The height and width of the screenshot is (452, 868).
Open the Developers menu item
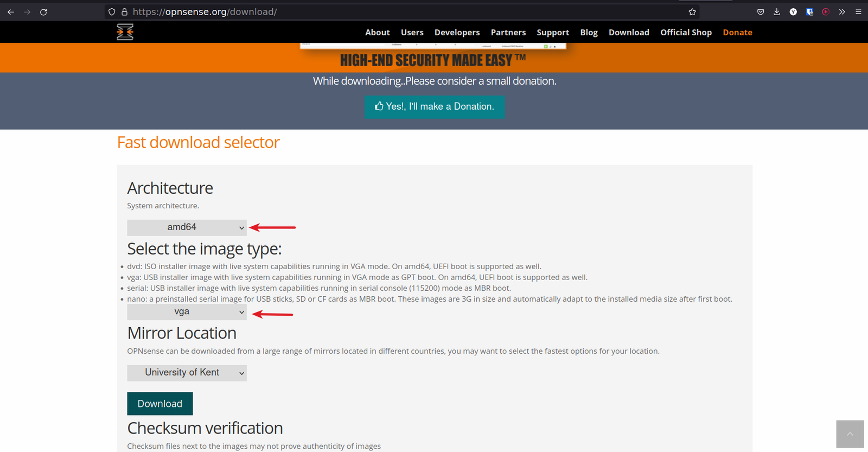pyautogui.click(x=457, y=33)
